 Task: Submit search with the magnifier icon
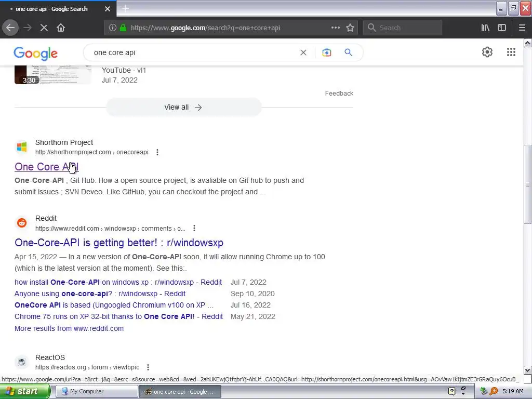(349, 52)
